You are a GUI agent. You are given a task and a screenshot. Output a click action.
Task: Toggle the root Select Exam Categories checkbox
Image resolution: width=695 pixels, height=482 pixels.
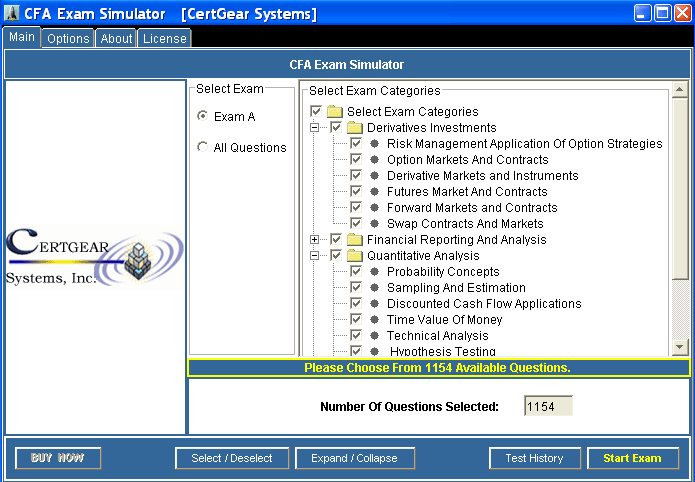tap(316, 111)
